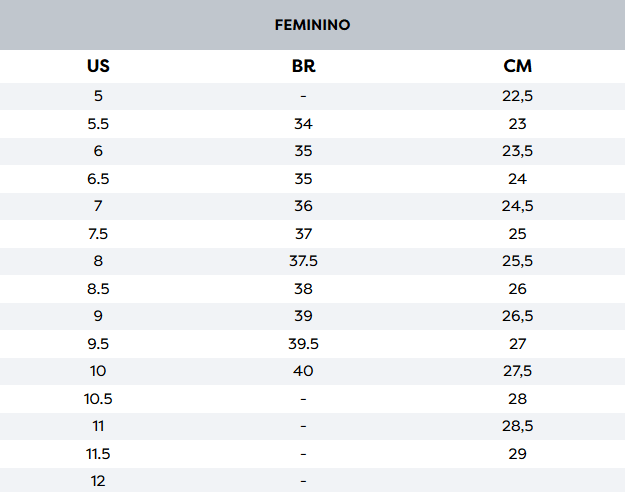Select US size 6.5 cell
The width and height of the screenshot is (625, 492).
(98, 179)
